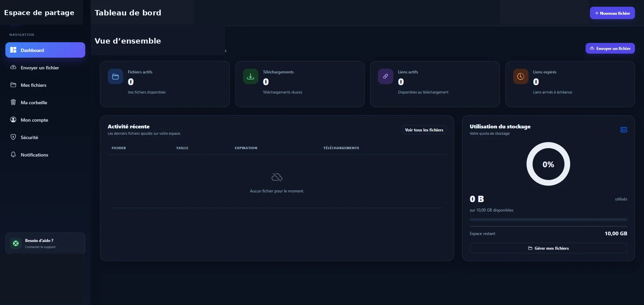Click the Espace de partage title
The image size is (644, 305).
point(39,13)
